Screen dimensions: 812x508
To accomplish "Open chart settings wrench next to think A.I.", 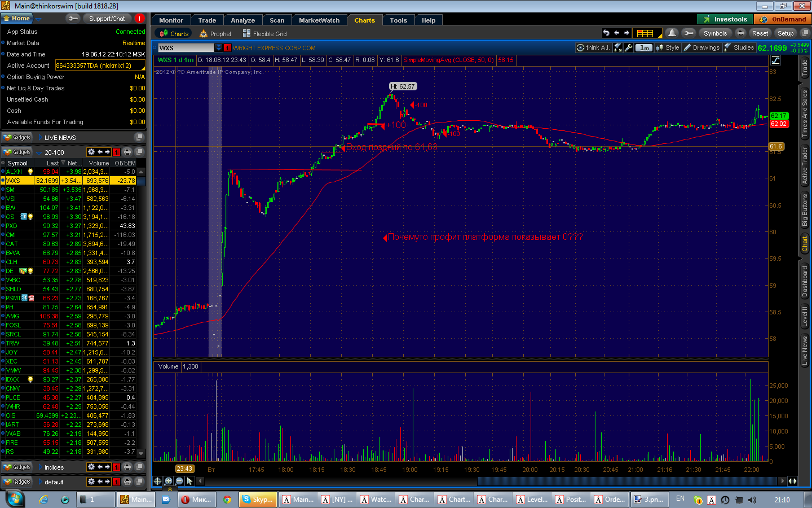I will (x=629, y=48).
